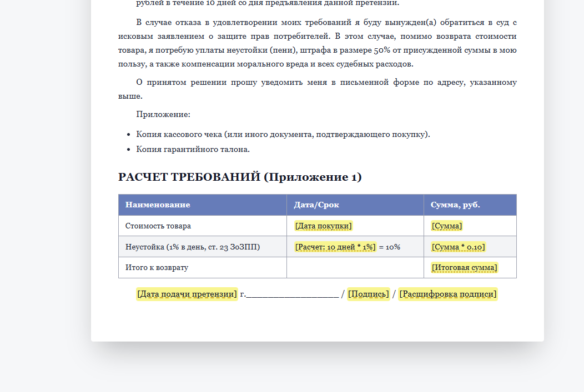
Task: Click the [Сумма * 0.10] placeholder
Action: [458, 247]
